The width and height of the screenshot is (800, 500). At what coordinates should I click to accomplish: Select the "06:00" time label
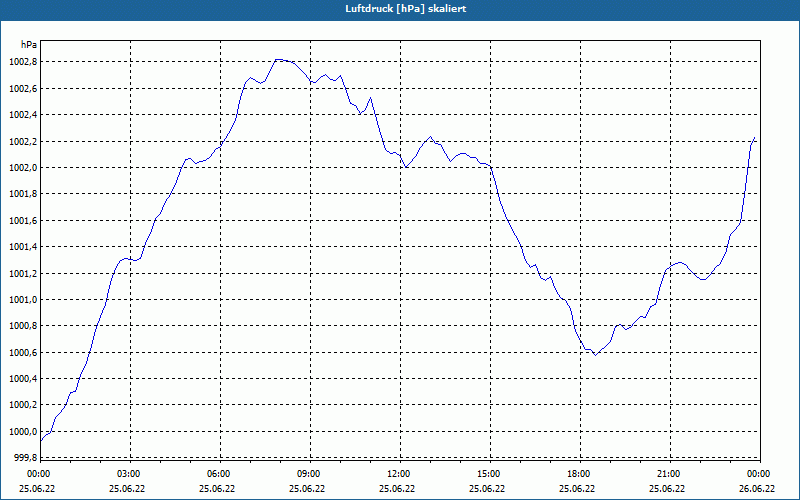click(x=217, y=474)
